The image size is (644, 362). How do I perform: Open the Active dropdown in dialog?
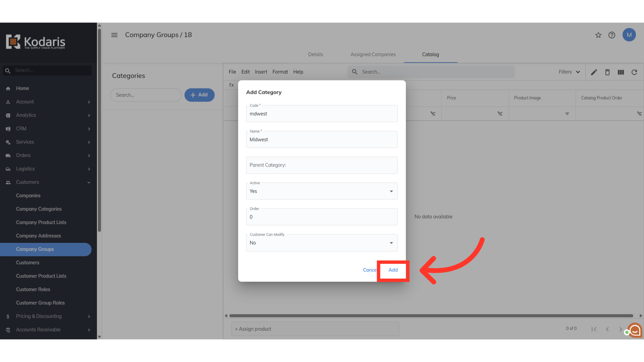[x=322, y=191]
